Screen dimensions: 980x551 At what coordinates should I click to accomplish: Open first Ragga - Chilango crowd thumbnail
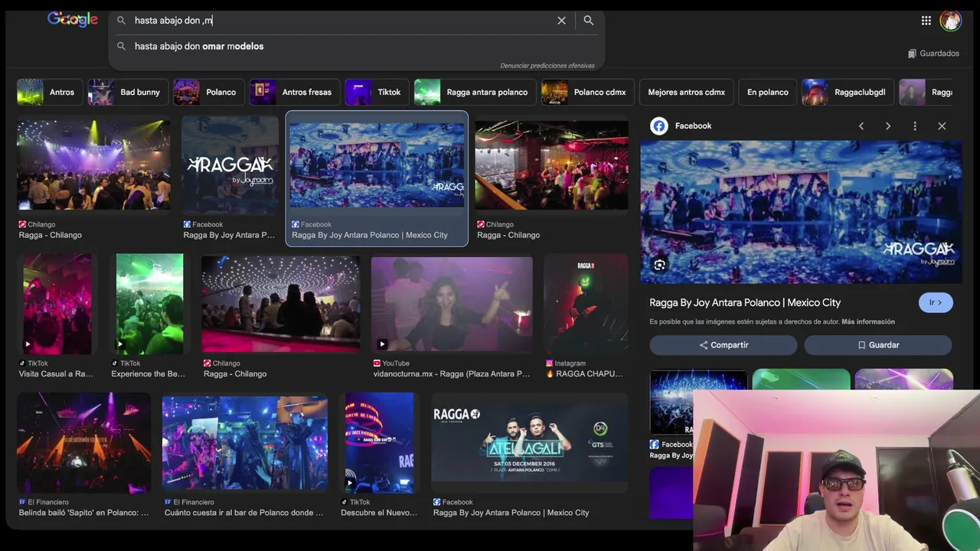pos(94,165)
